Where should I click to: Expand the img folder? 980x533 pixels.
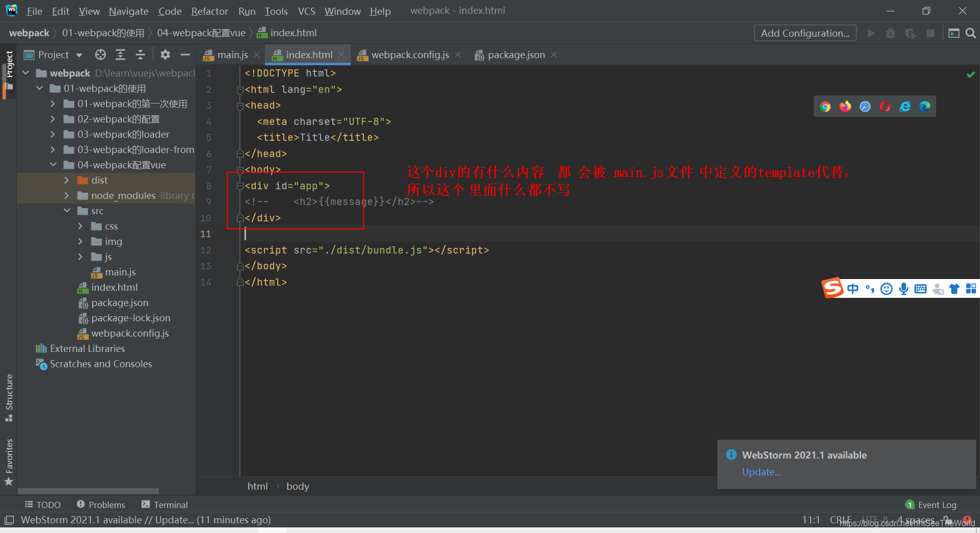[x=81, y=241]
